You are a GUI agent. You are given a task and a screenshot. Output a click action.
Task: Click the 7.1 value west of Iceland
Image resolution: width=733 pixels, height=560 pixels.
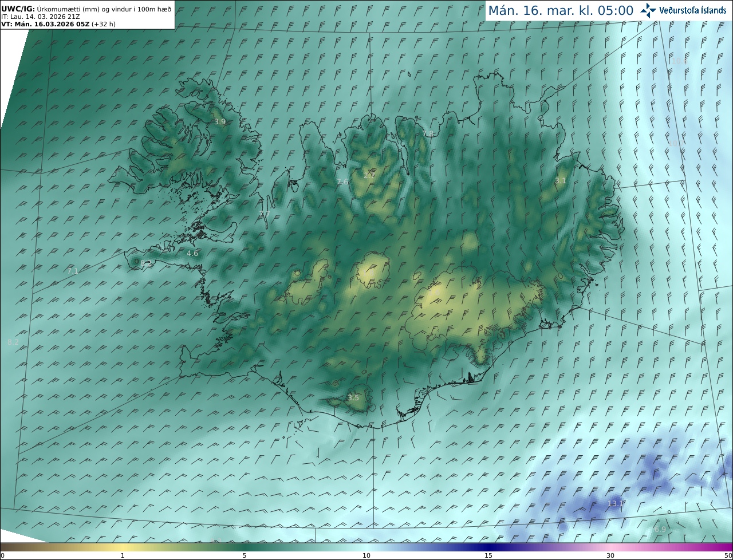coord(73,271)
